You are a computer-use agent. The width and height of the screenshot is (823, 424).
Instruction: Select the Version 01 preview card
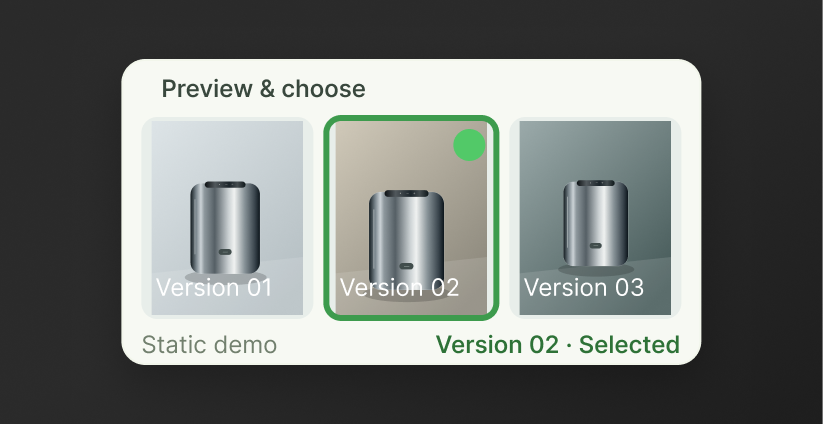click(227, 218)
